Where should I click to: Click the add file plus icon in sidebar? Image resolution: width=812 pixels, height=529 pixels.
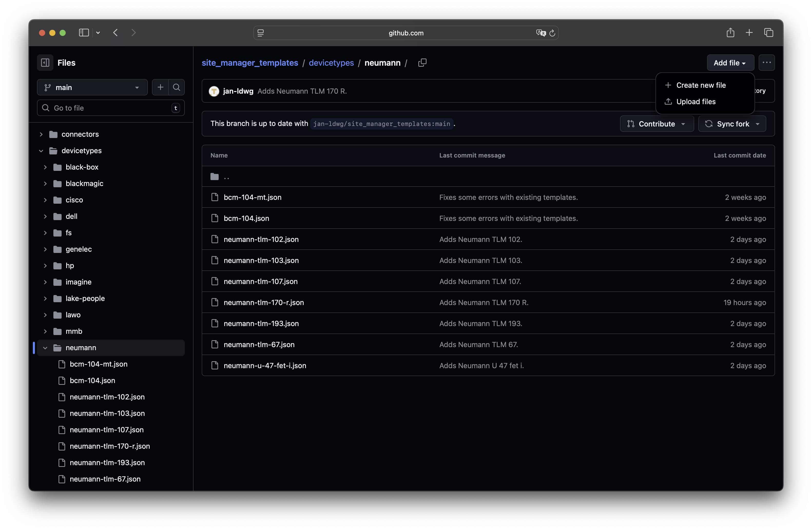(160, 87)
